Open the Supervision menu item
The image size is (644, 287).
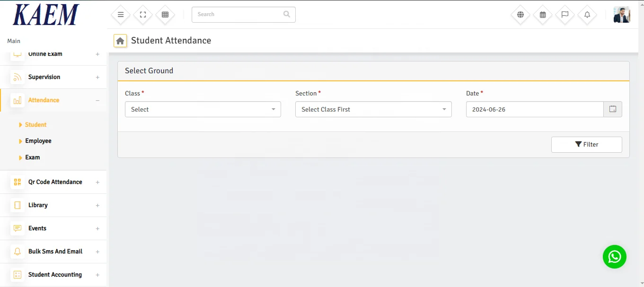pos(53,77)
